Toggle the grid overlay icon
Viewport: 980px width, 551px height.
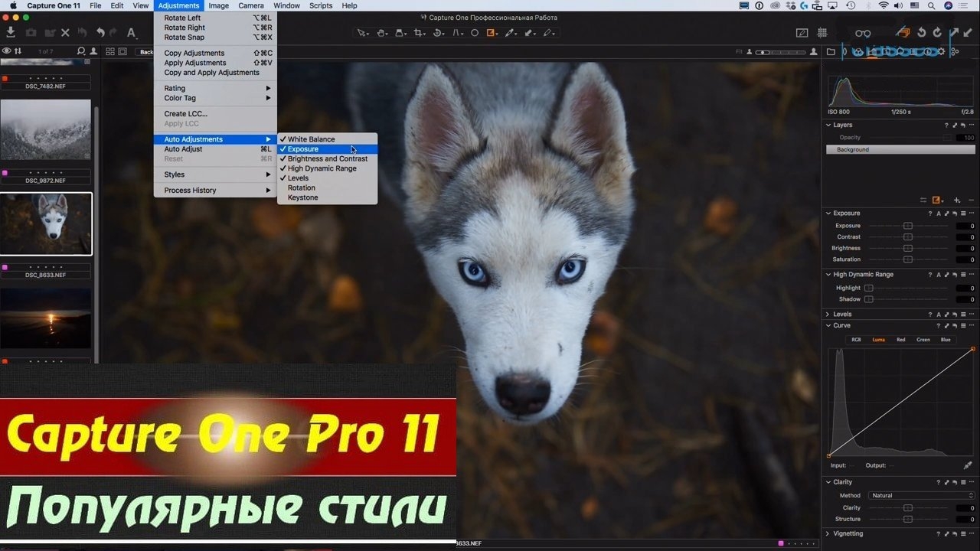point(822,33)
